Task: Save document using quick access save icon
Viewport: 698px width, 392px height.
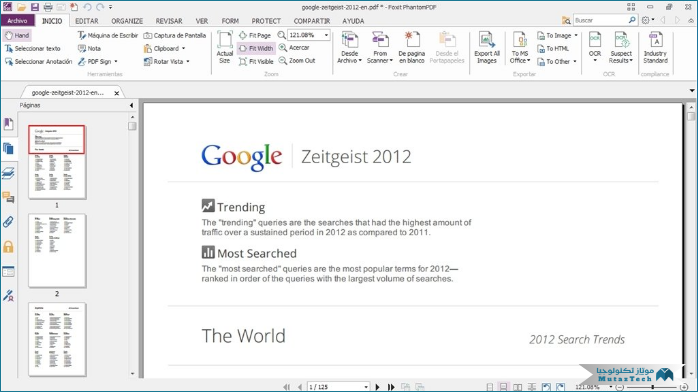Action: (x=35, y=7)
